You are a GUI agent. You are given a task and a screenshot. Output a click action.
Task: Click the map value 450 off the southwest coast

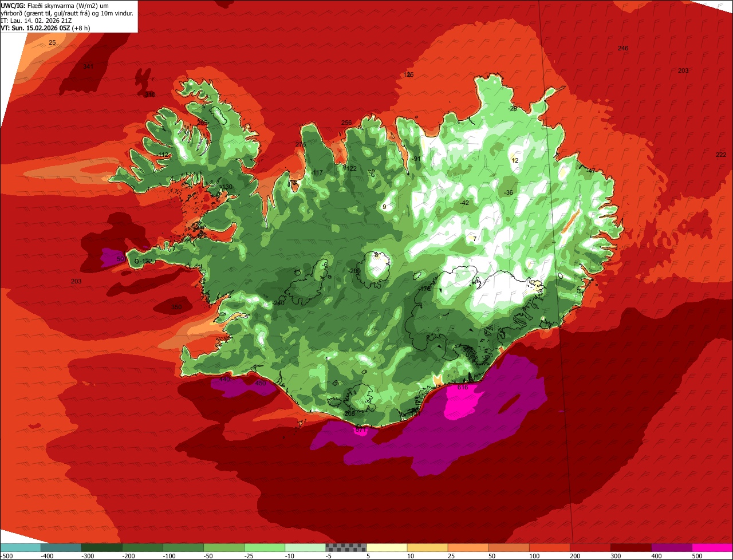pyautogui.click(x=261, y=384)
